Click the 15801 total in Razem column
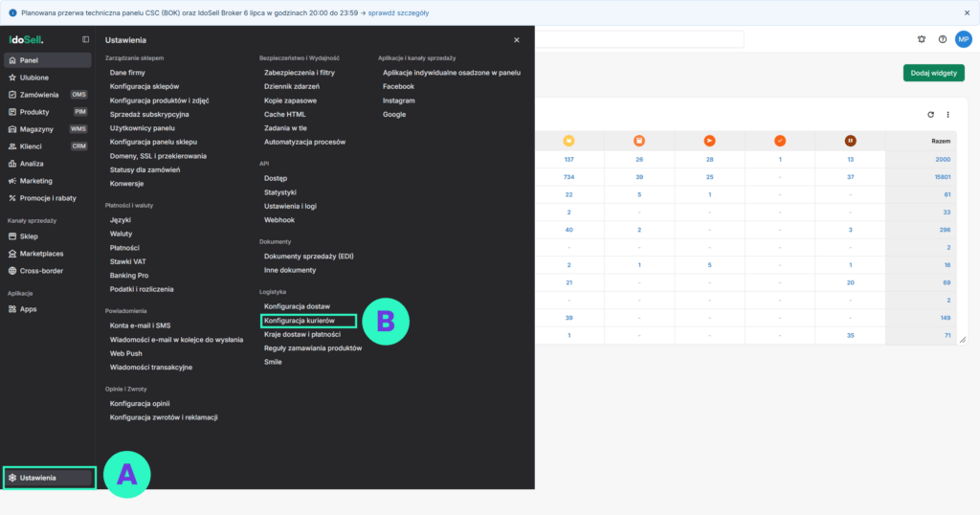This screenshot has width=980, height=515. 943,177
